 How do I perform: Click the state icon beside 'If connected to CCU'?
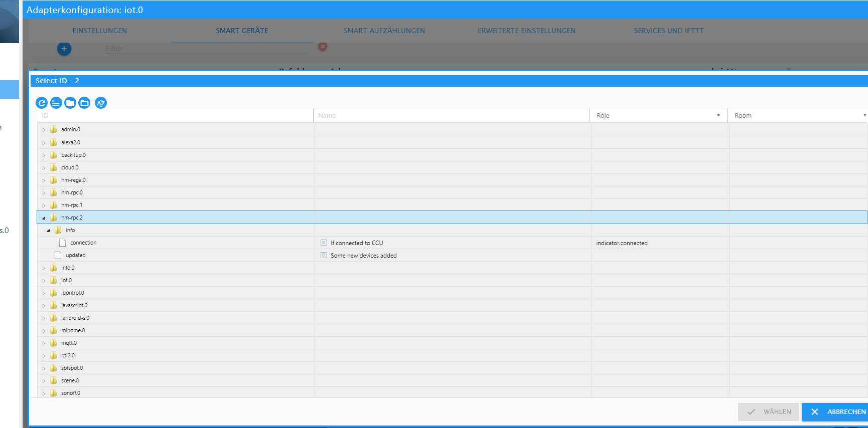coord(324,243)
